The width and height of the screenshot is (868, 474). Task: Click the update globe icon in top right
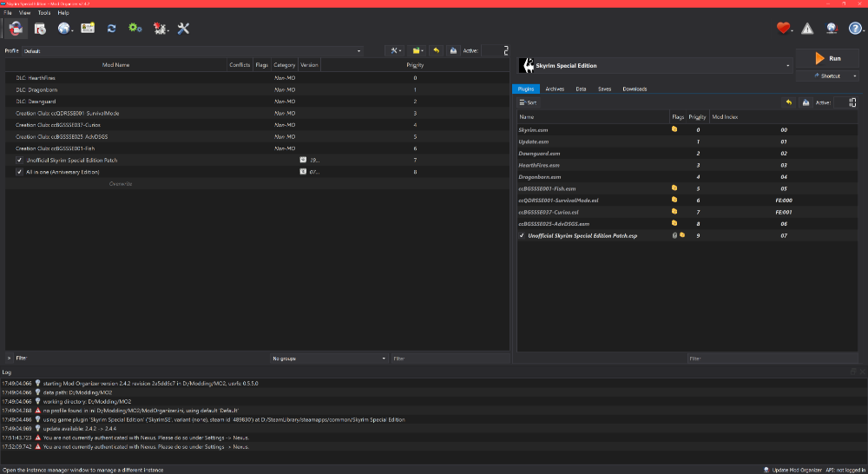[x=832, y=29]
